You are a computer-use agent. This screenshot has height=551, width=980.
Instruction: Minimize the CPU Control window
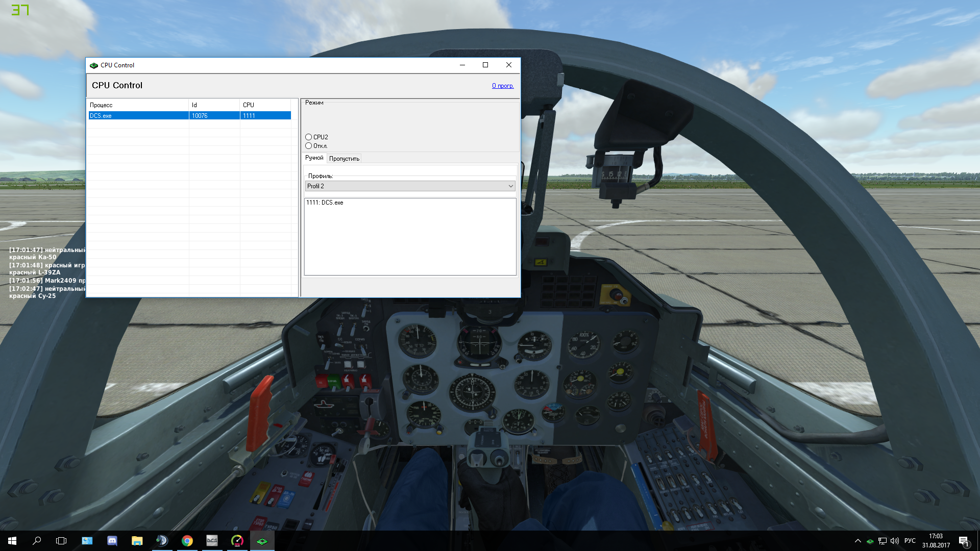pos(462,65)
